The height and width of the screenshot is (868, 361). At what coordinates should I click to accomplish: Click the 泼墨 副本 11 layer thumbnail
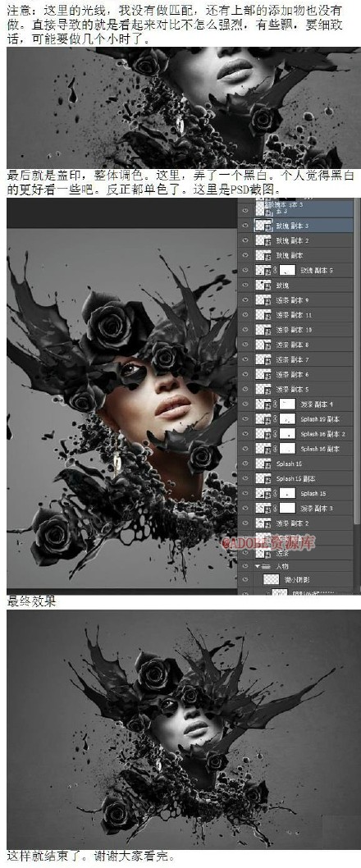tap(263, 315)
